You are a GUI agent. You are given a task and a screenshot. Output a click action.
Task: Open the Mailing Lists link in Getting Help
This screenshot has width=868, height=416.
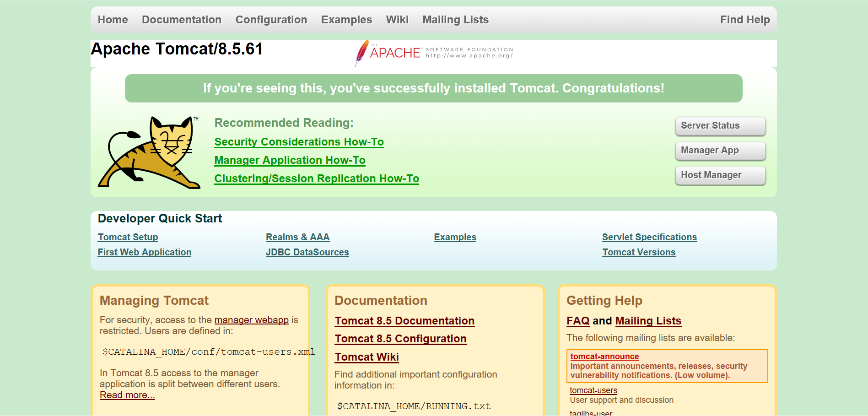pyautogui.click(x=648, y=321)
